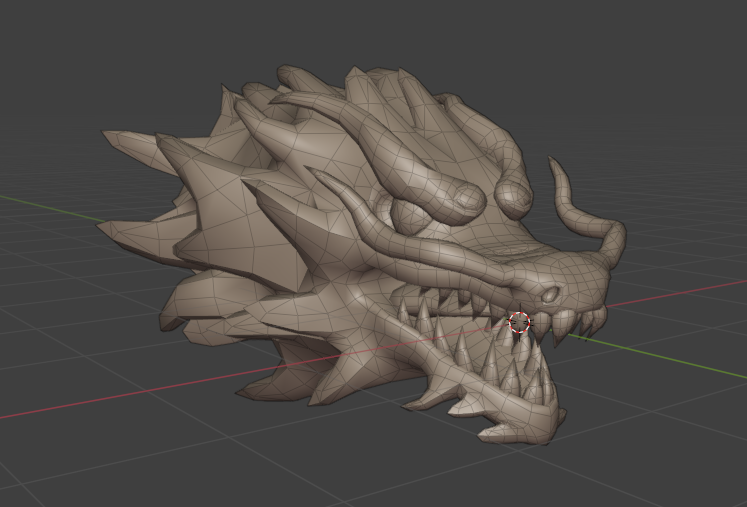Click the dragon's nostril on the snout
The height and width of the screenshot is (507, 747).
549,295
